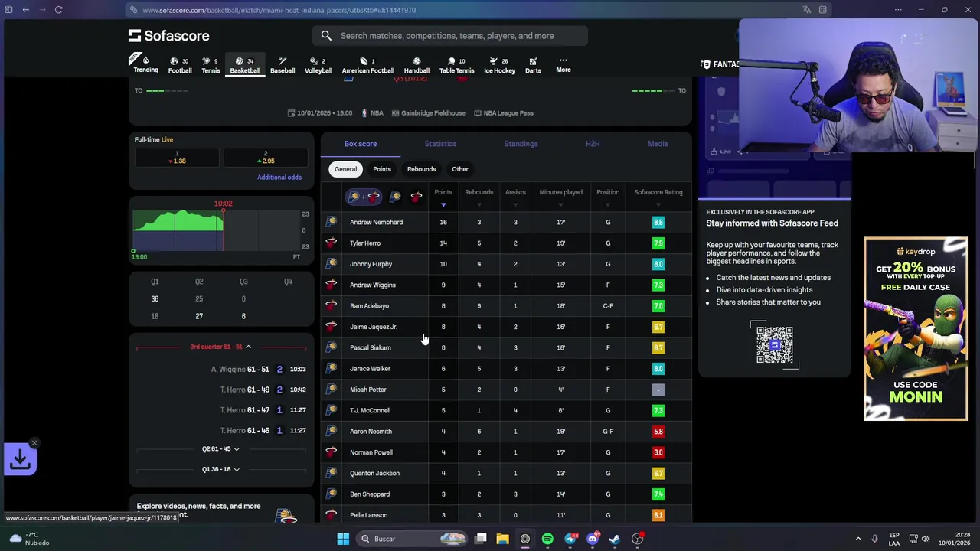Open the Fantasy section icon
This screenshot has height=551, width=980.
[x=705, y=64]
